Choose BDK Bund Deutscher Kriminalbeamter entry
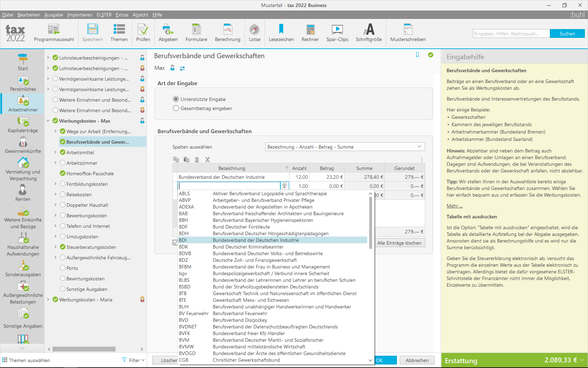Image resolution: width=588 pixels, height=368 pixels. 273,247
